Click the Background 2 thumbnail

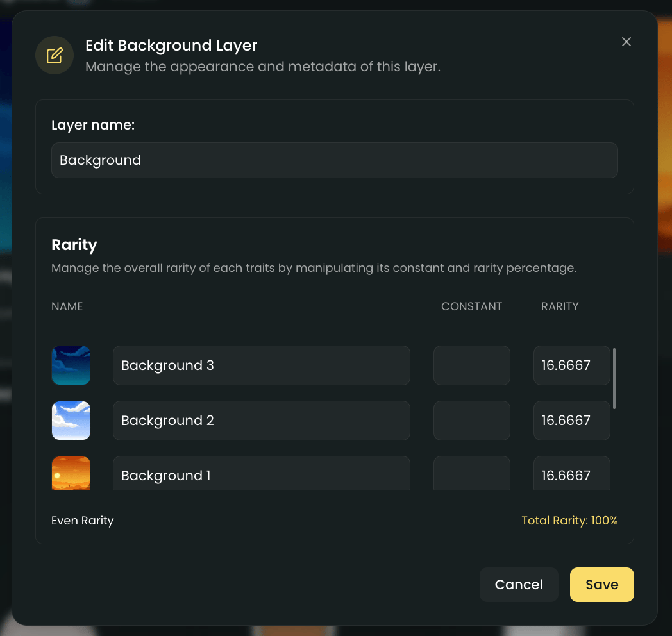(71, 421)
